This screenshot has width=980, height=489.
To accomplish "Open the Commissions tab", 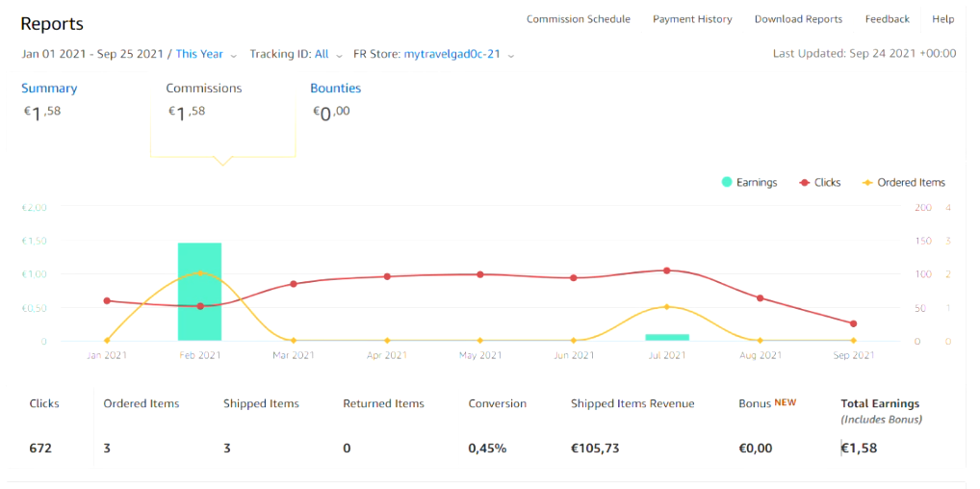I will [204, 89].
